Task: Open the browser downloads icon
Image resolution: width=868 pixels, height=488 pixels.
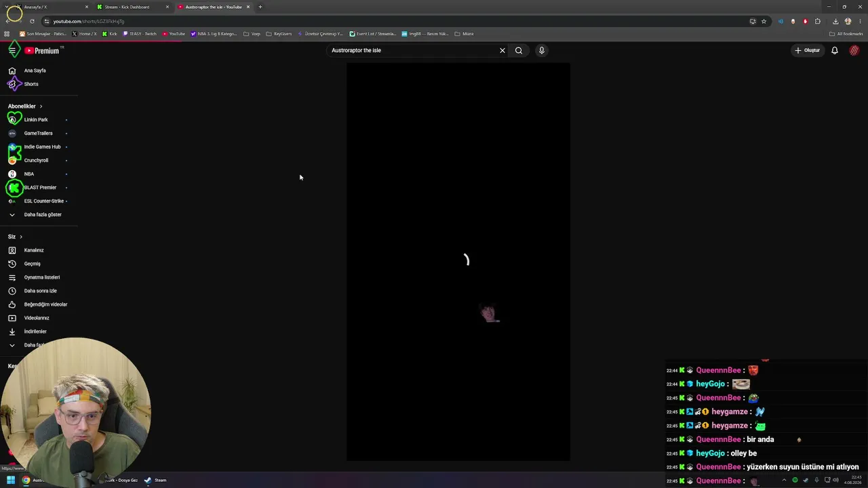Action: (x=835, y=21)
